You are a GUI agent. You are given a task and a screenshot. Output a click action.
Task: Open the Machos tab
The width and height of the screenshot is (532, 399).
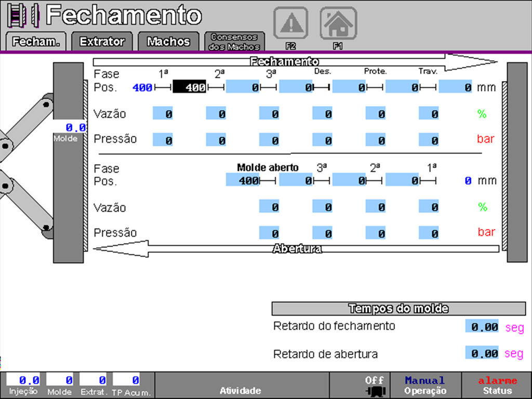pyautogui.click(x=168, y=42)
